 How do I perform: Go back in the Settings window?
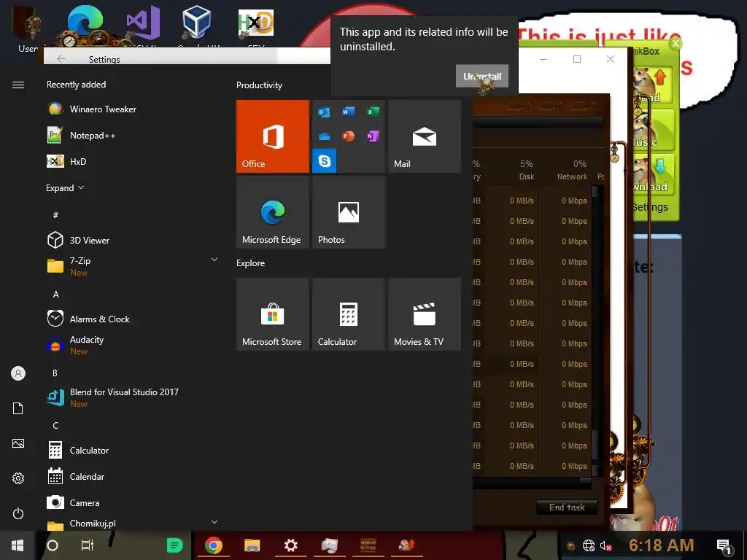[x=61, y=58]
